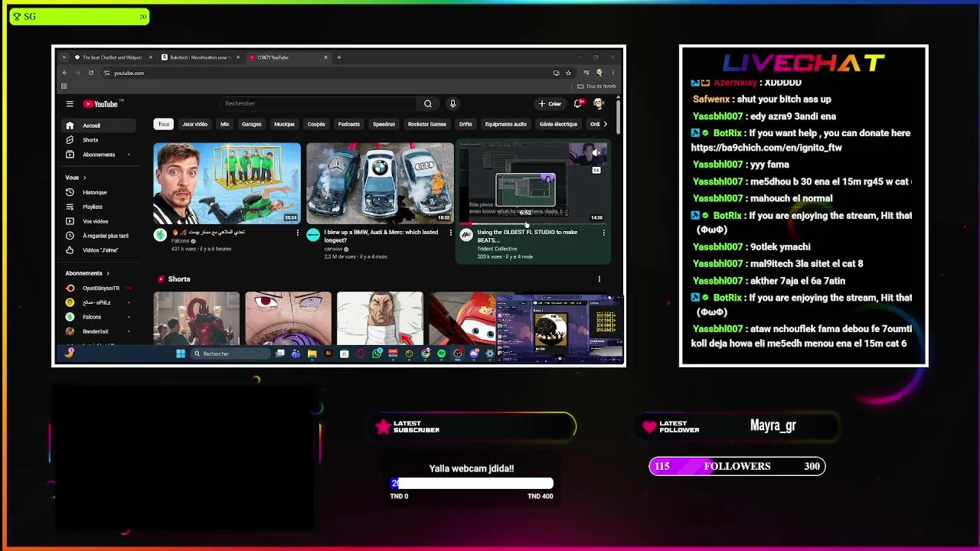980x551 pixels.
Task: Open Vidéos "J'aime" in the sidebar
Action: (99, 250)
